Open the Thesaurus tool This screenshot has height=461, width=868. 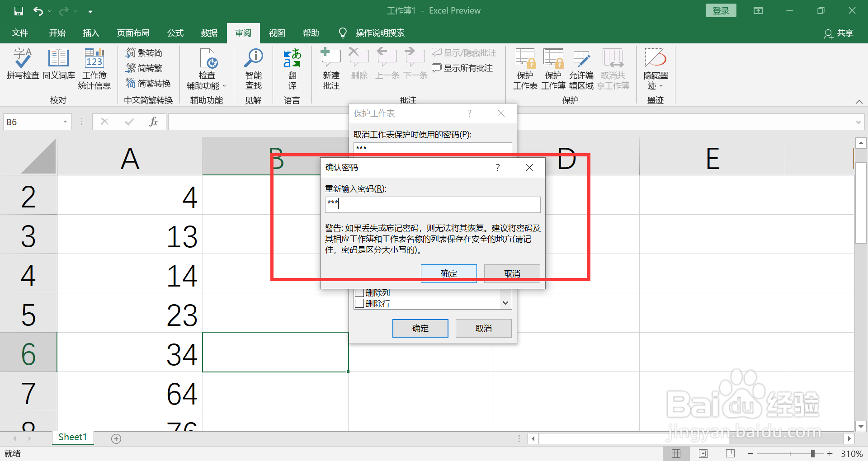58,64
